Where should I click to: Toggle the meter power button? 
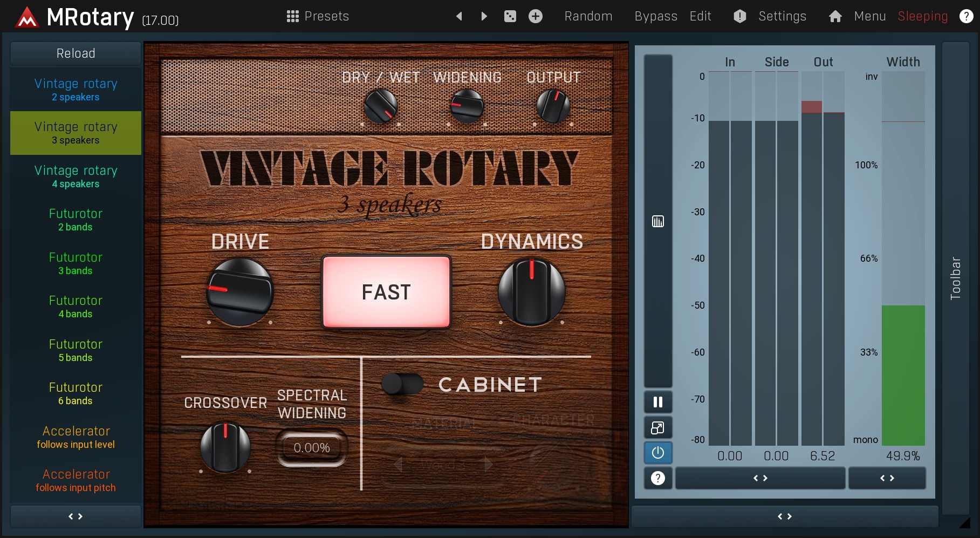click(x=657, y=453)
